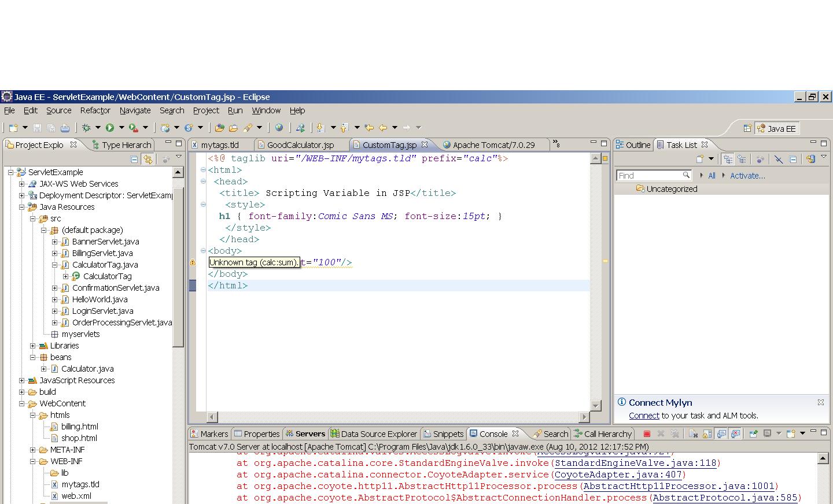Print the file using the Print toolbar icon

tap(64, 127)
